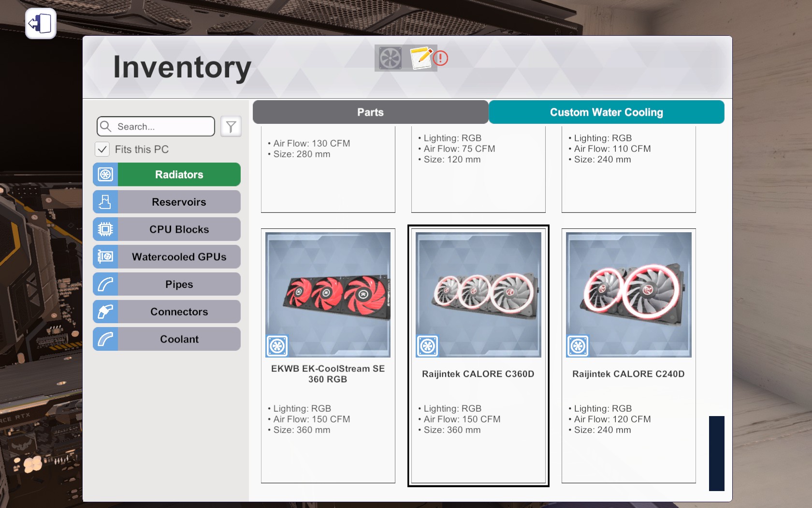Screen dimensions: 812x508
Task: Click the exit inventory door icon
Action: (41, 23)
